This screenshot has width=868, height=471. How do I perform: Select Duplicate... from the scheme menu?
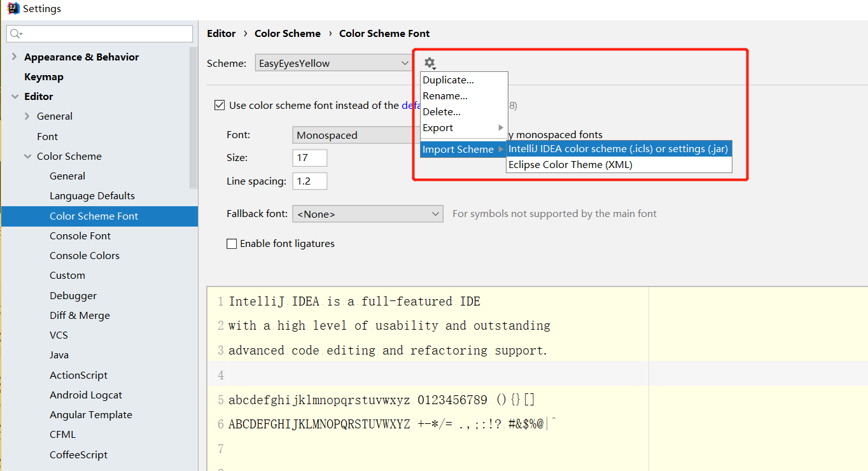(448, 80)
